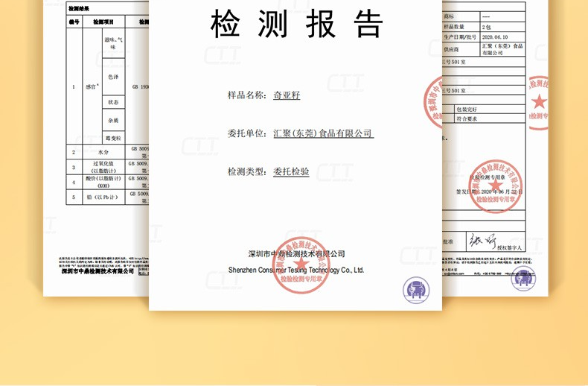This screenshot has width=588, height=386.
Task: Click the production date 2020.06.10 cell
Action: (x=493, y=36)
